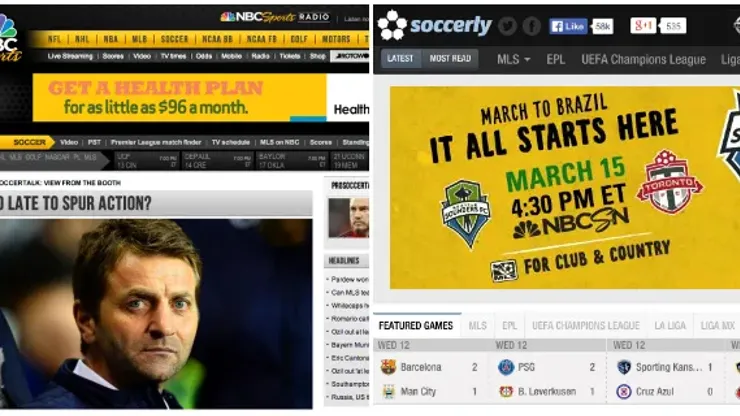The width and height of the screenshot is (740, 416).
Task: Click the Barcelona crest in featured games
Action: click(x=388, y=367)
